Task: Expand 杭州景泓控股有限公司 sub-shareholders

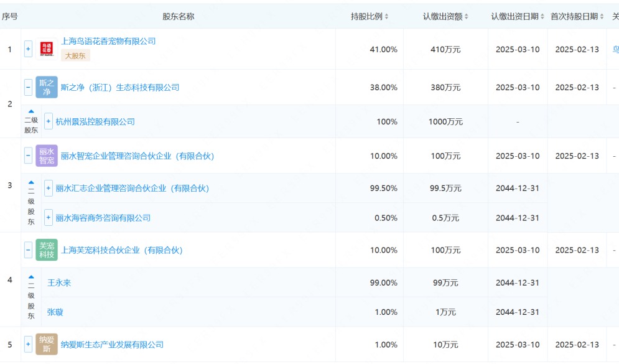Action: click(x=48, y=121)
